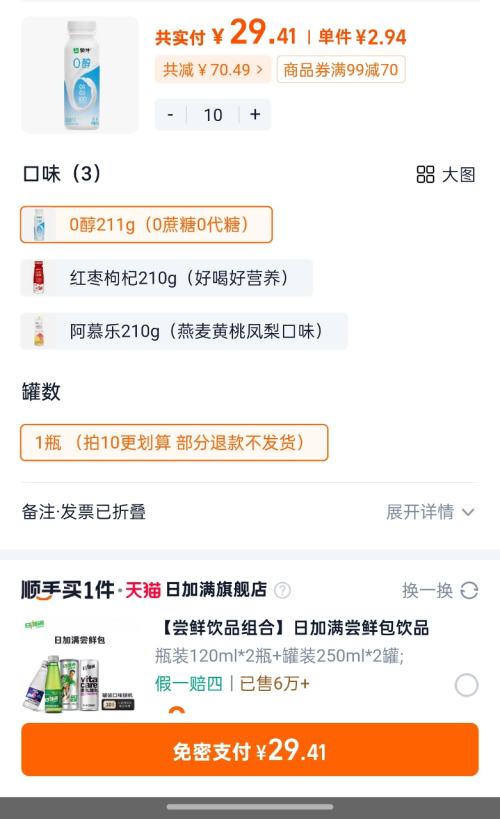
Task: Choose the 红枣枸杞210g flavor option
Action: coord(167,278)
